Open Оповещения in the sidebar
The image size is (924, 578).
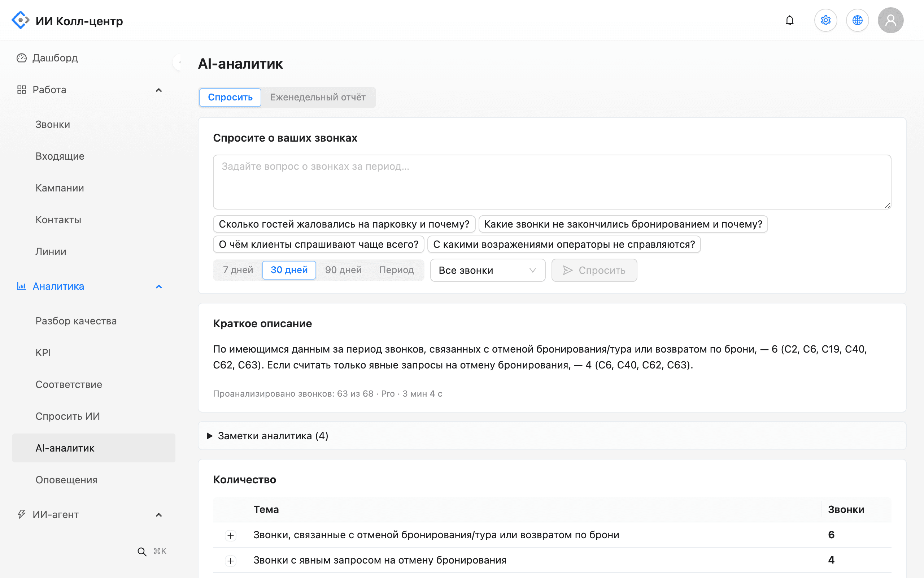point(93,480)
